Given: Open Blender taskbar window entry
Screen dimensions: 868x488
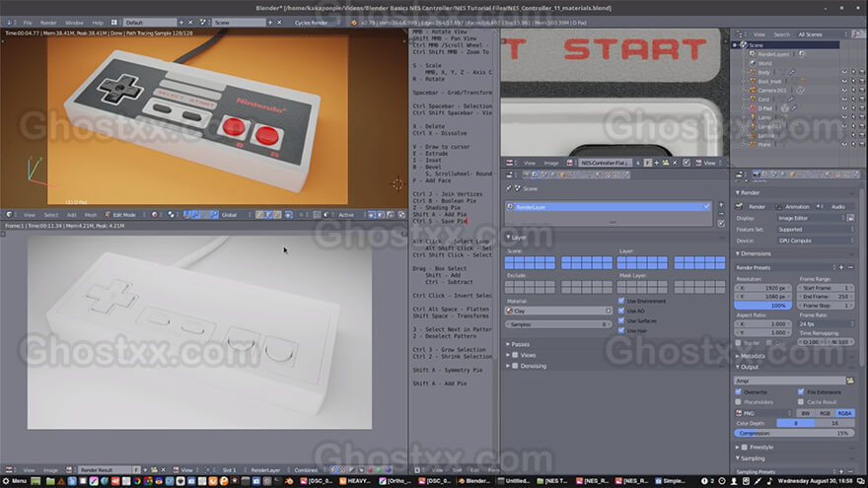Looking at the screenshot, I should tap(475, 481).
